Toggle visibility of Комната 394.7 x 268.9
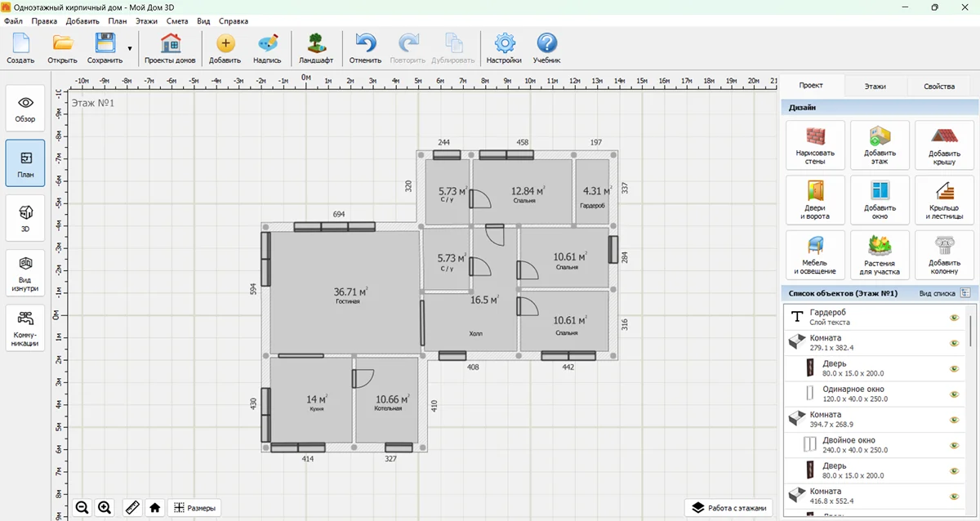 pos(954,420)
